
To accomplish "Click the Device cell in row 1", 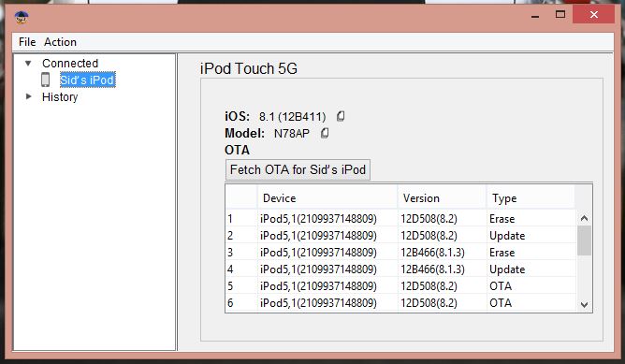I will 327,218.
